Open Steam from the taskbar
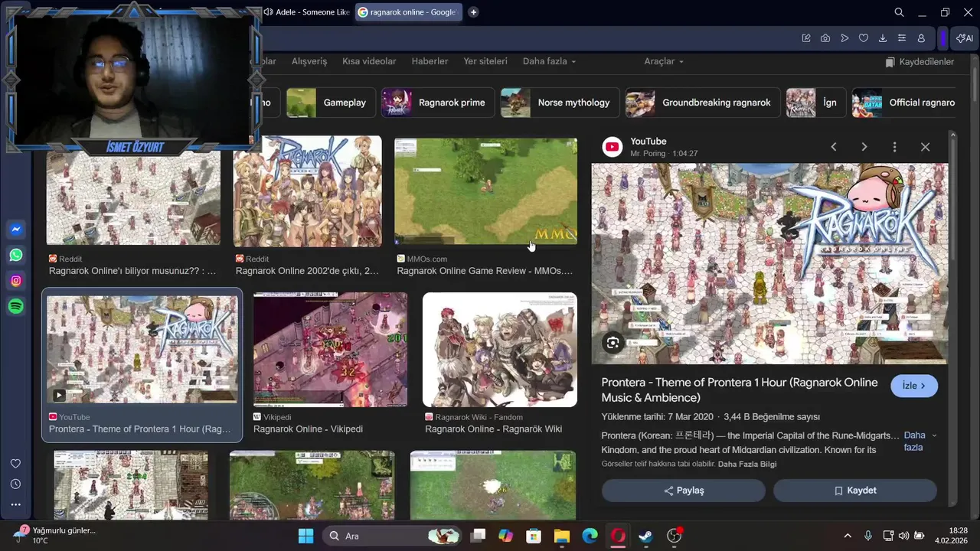Image resolution: width=980 pixels, height=551 pixels. coord(645,536)
